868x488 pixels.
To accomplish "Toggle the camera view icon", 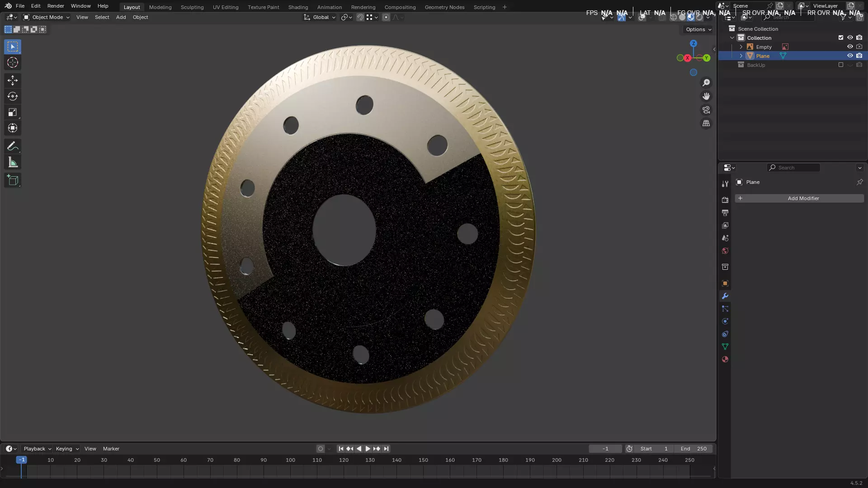I will point(706,110).
